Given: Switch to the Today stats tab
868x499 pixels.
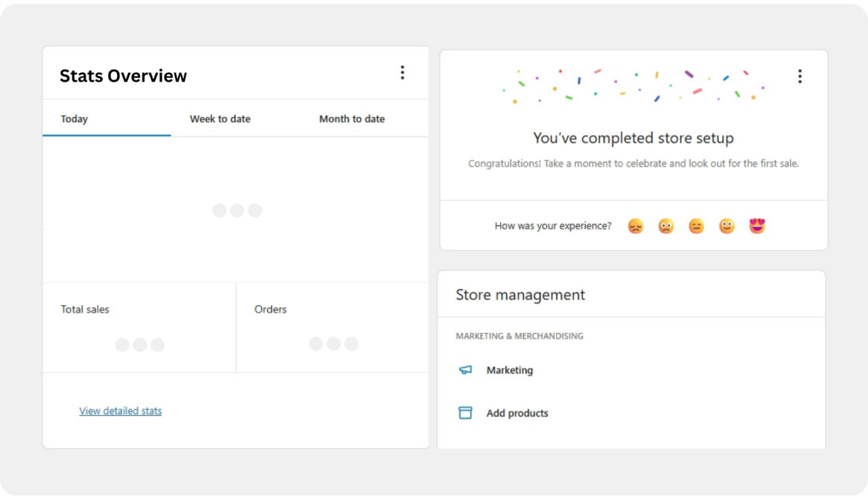Looking at the screenshot, I should [75, 119].
